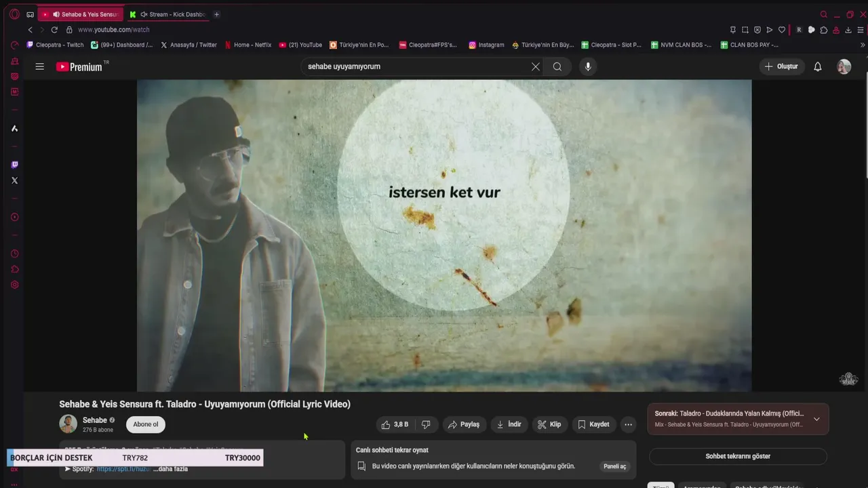Open NVM CLAN BOS bookmark
Viewport: 868px width, 488px height.
click(x=681, y=45)
